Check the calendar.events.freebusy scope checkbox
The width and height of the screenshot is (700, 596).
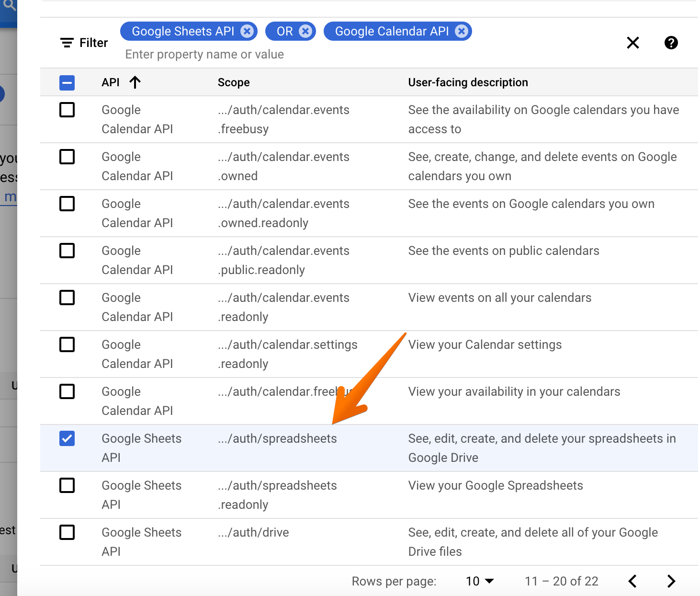coord(67,110)
